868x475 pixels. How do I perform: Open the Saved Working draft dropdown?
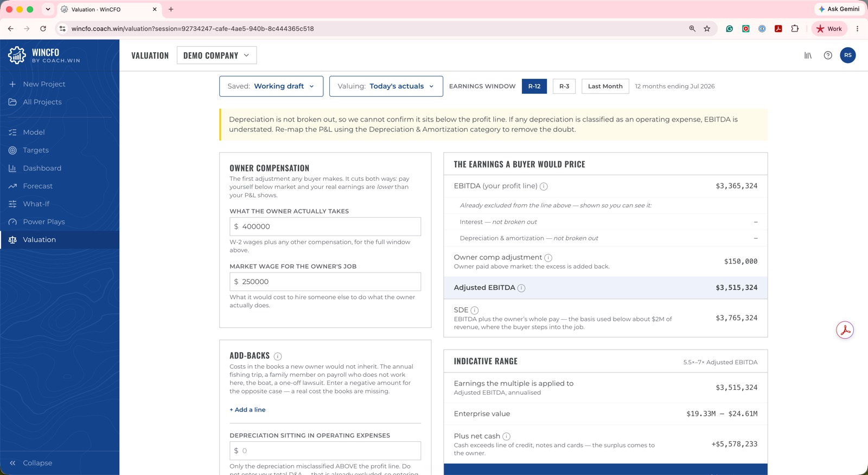[x=271, y=86]
